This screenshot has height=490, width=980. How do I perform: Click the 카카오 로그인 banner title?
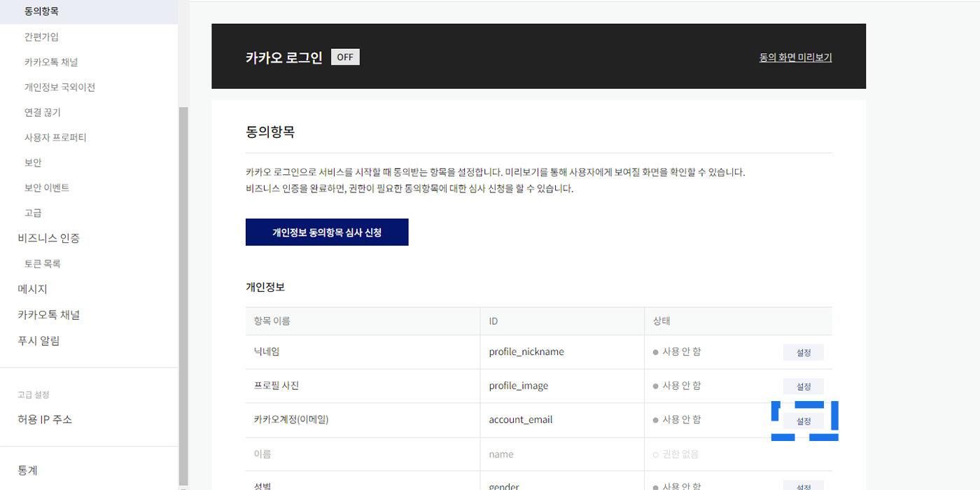pos(284,57)
